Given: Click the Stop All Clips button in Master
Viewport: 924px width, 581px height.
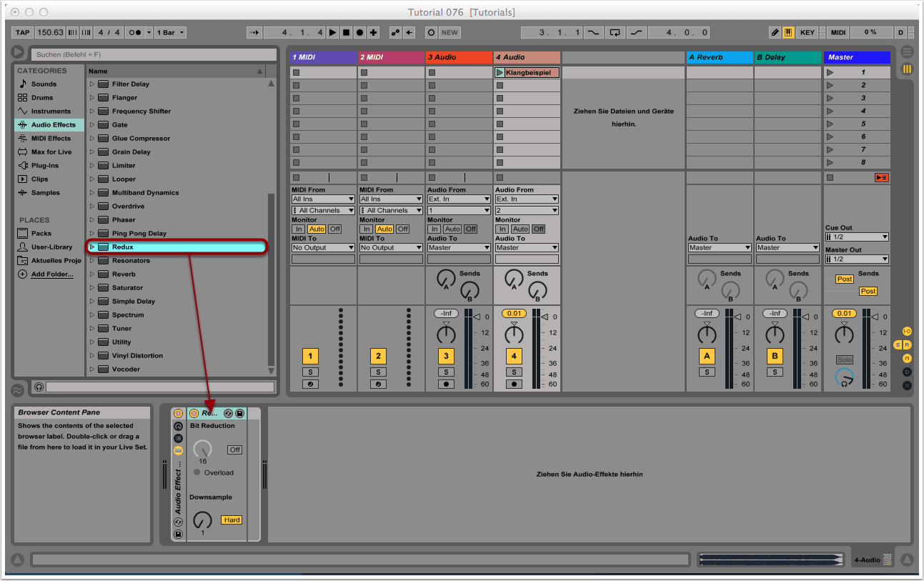Looking at the screenshot, I should point(881,177).
